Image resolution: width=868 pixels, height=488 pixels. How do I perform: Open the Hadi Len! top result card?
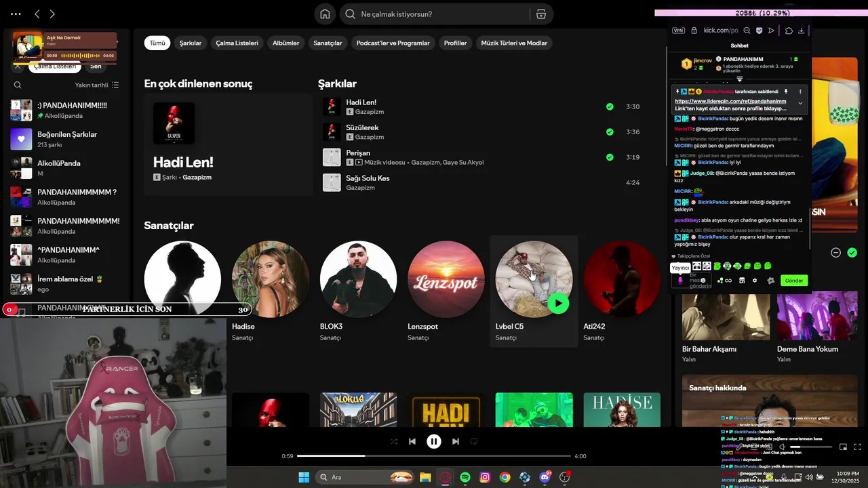(x=228, y=144)
